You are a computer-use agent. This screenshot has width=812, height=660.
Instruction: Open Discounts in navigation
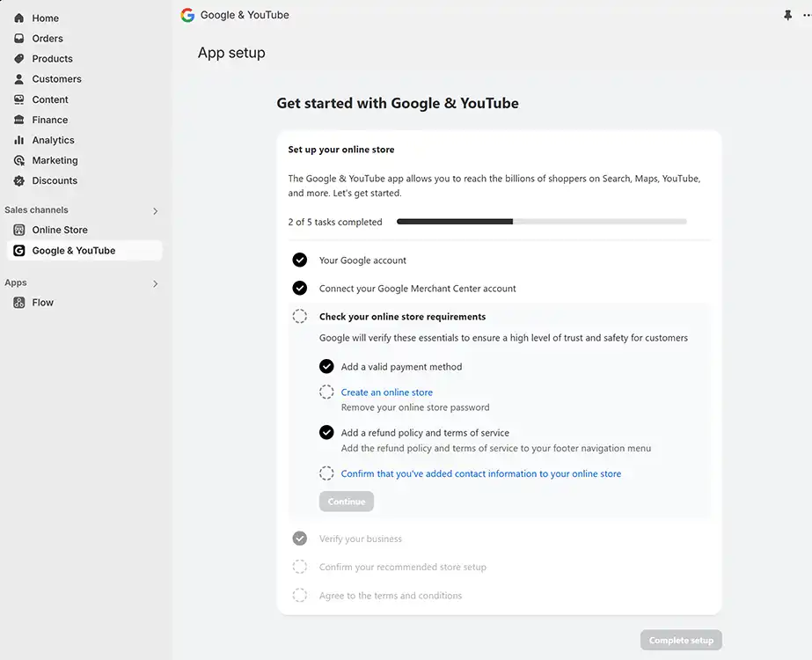[55, 180]
